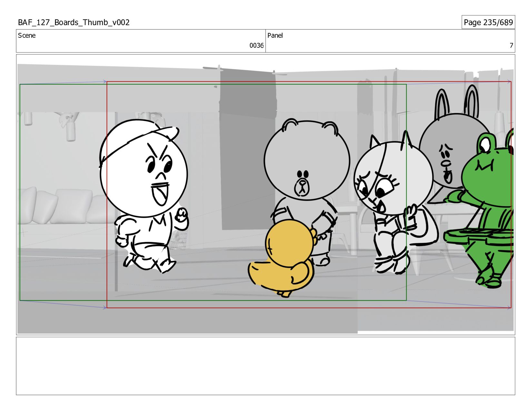Click the Panel label

(275, 35)
